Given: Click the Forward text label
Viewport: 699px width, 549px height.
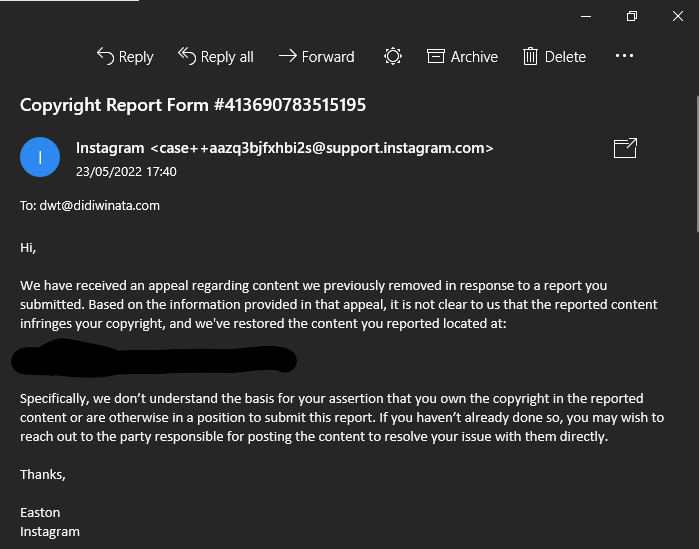Looking at the screenshot, I should click(x=328, y=57).
